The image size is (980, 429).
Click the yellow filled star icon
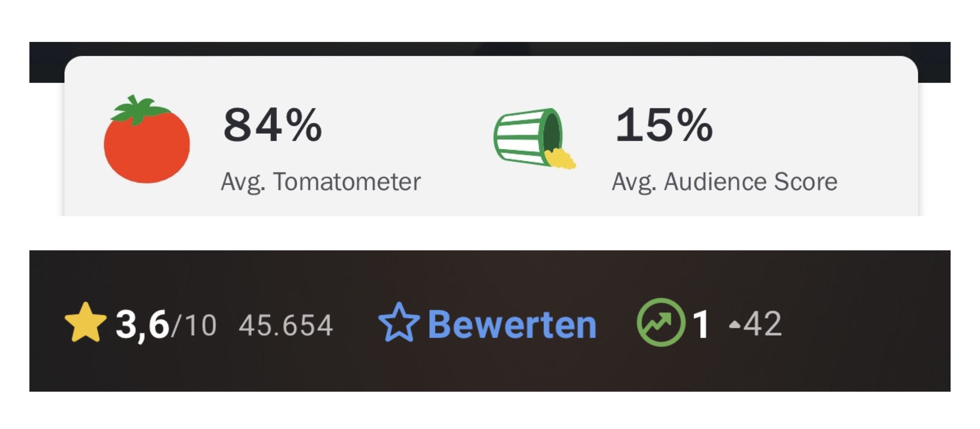pos(85,323)
